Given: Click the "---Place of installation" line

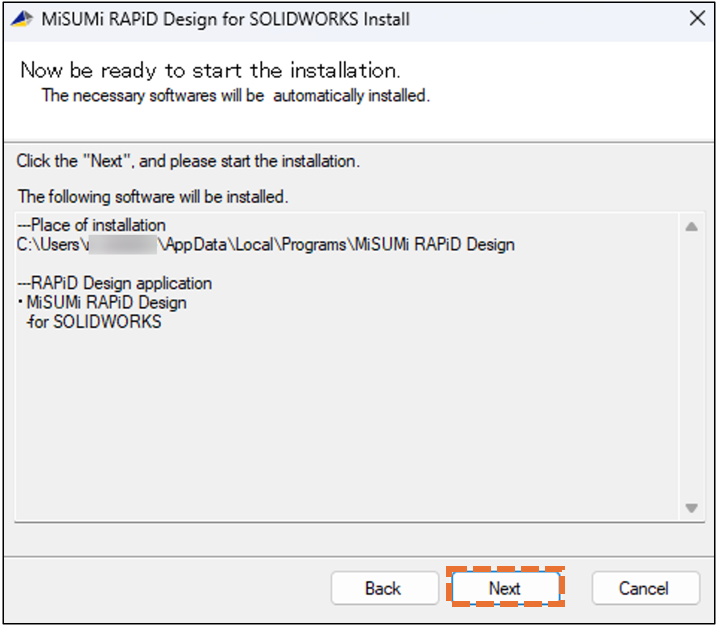Looking at the screenshot, I should click(x=92, y=226).
